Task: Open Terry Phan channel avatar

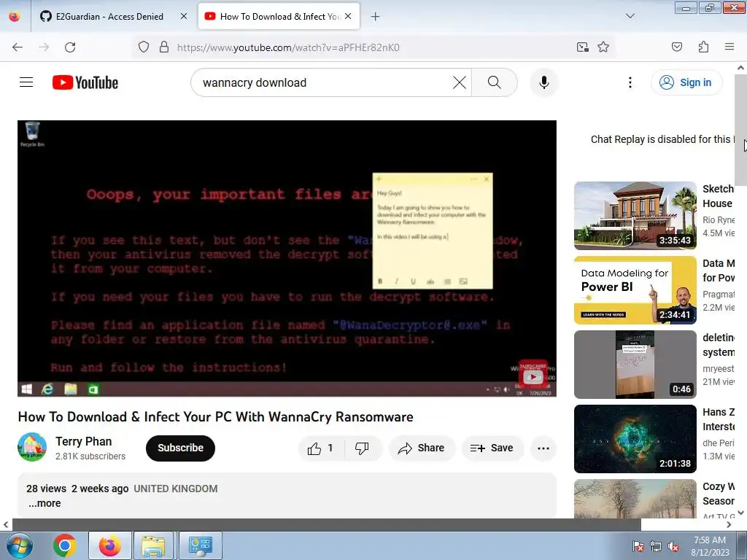Action: (x=32, y=448)
